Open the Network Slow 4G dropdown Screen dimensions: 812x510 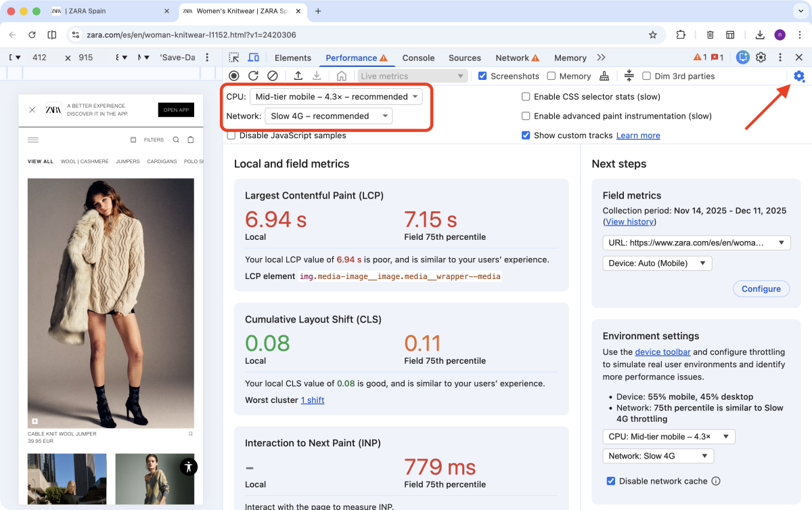pyautogui.click(x=658, y=456)
